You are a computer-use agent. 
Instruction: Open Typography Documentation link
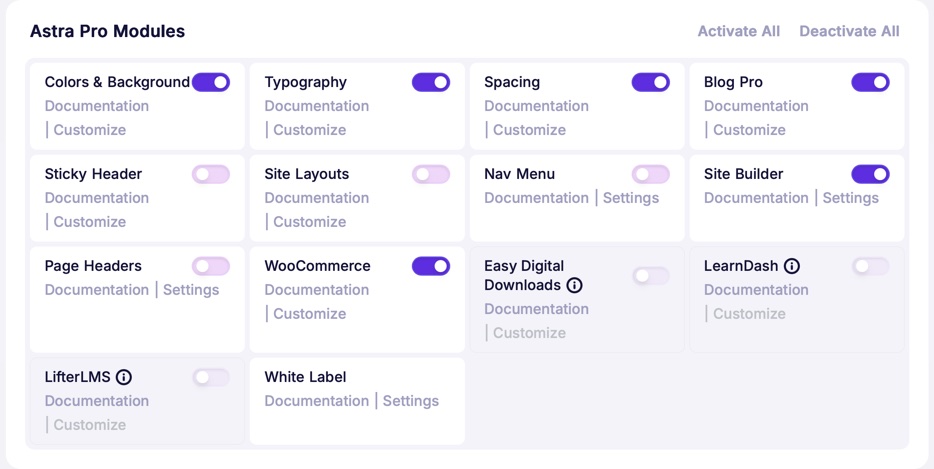316,106
